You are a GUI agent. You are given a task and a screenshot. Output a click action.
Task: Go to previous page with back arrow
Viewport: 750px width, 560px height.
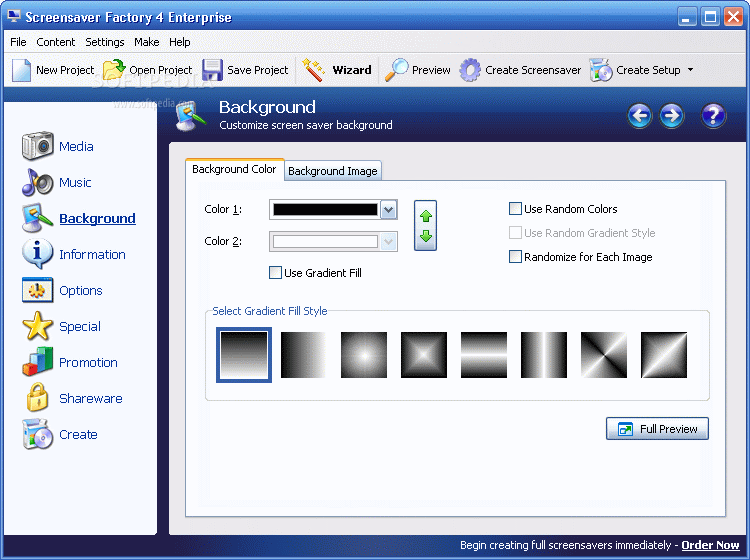click(x=640, y=116)
